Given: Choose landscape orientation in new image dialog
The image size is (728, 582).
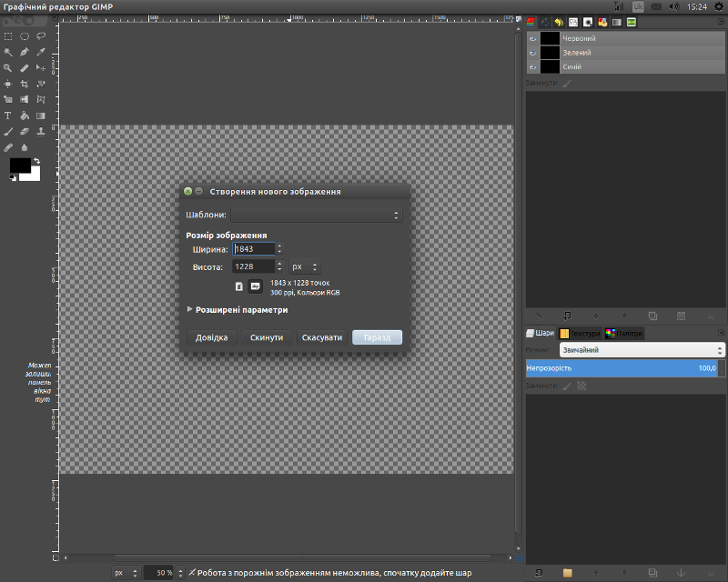Looking at the screenshot, I should pyautogui.click(x=256, y=286).
